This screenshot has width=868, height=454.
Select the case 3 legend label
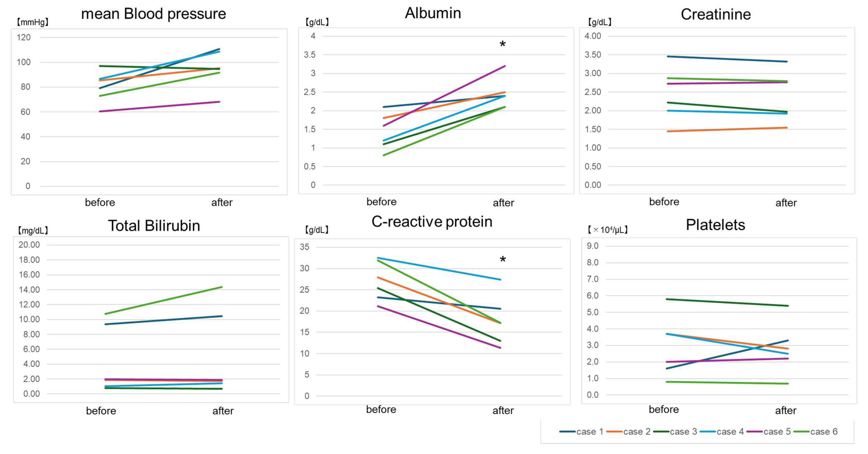tap(683, 432)
